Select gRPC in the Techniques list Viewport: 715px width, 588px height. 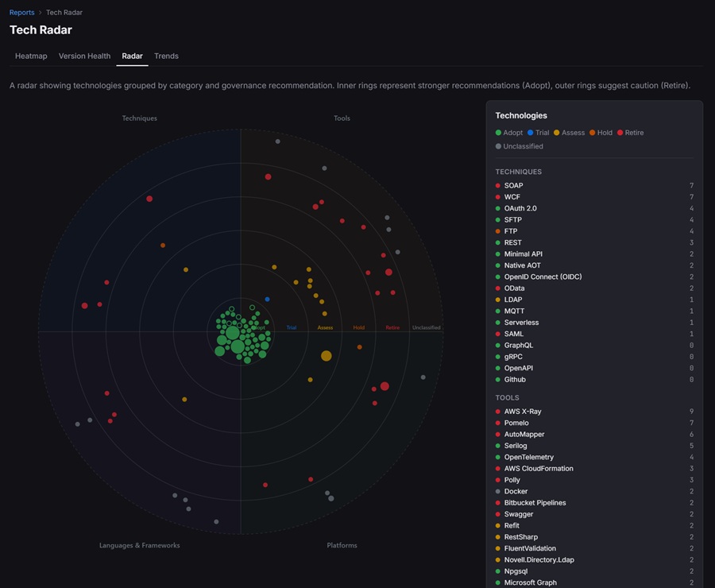pyautogui.click(x=594, y=357)
